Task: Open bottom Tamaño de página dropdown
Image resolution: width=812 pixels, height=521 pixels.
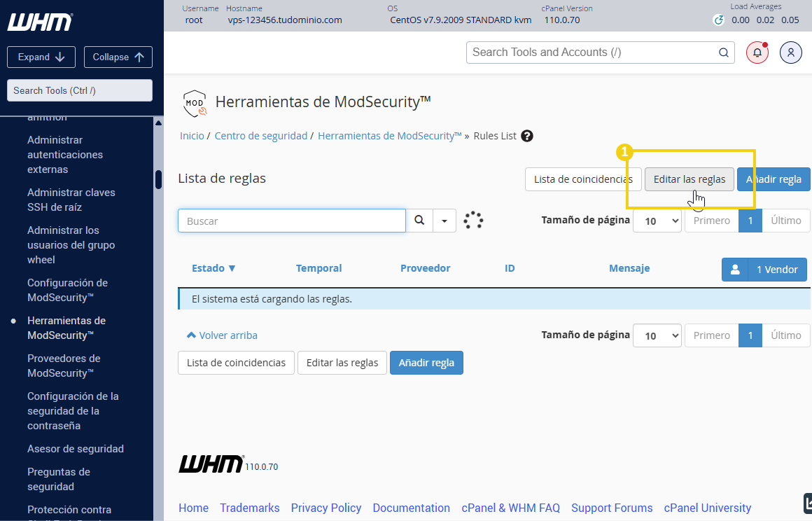Action: coord(657,335)
